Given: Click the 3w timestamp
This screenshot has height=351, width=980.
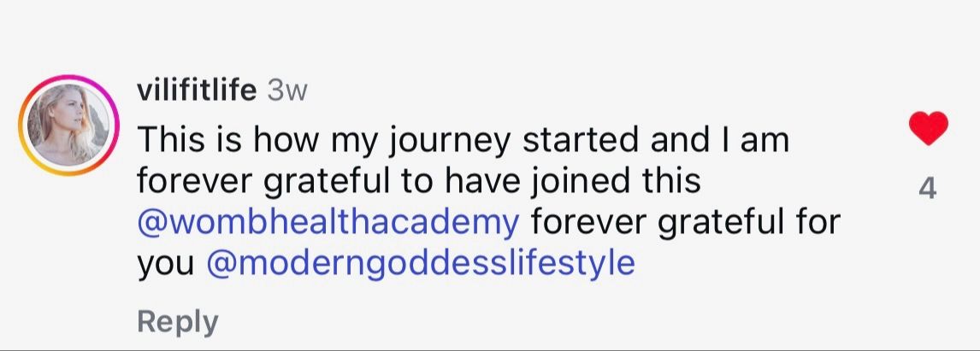Looking at the screenshot, I should [286, 91].
